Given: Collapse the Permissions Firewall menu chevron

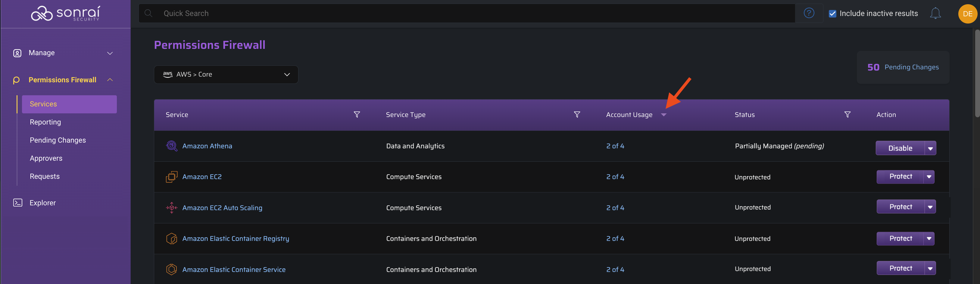Looking at the screenshot, I should click(x=110, y=80).
